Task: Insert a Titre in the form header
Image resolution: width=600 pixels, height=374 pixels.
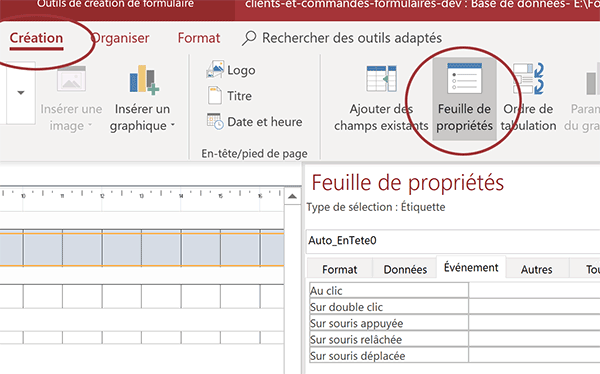Action: pos(230,96)
